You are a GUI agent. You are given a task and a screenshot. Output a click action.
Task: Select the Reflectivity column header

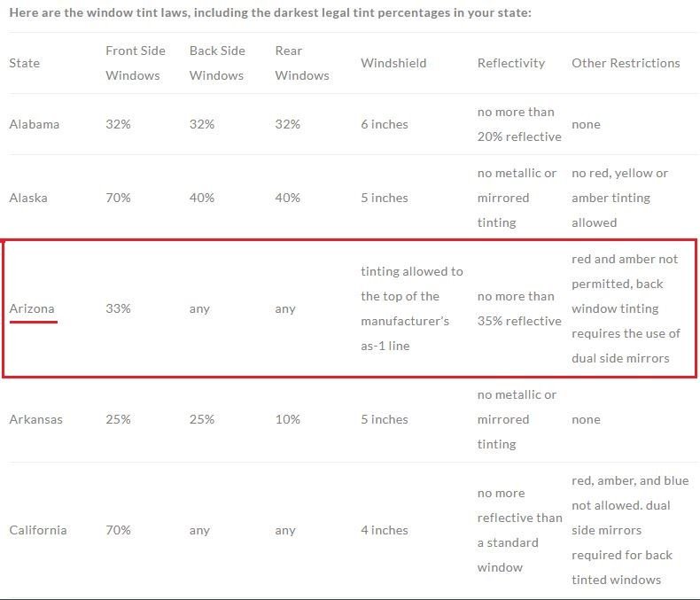[x=511, y=63]
